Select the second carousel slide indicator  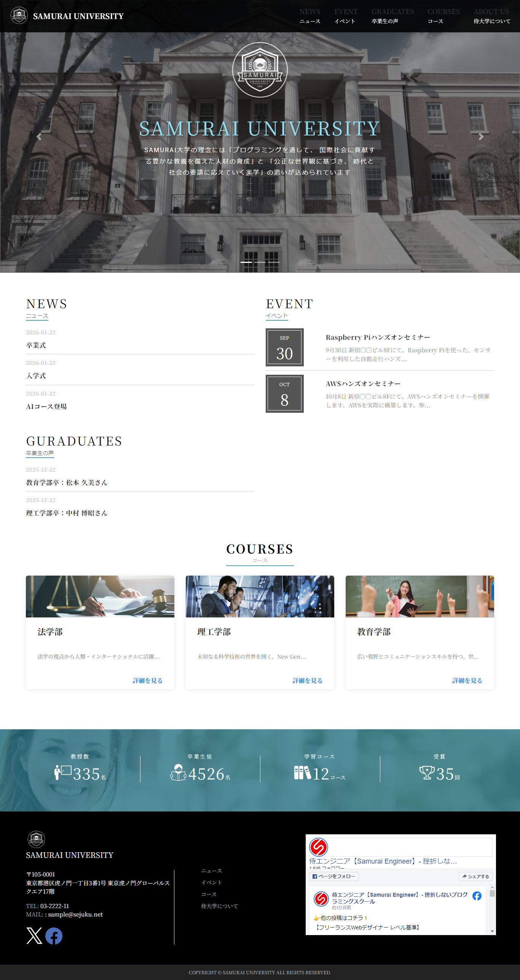(x=260, y=262)
